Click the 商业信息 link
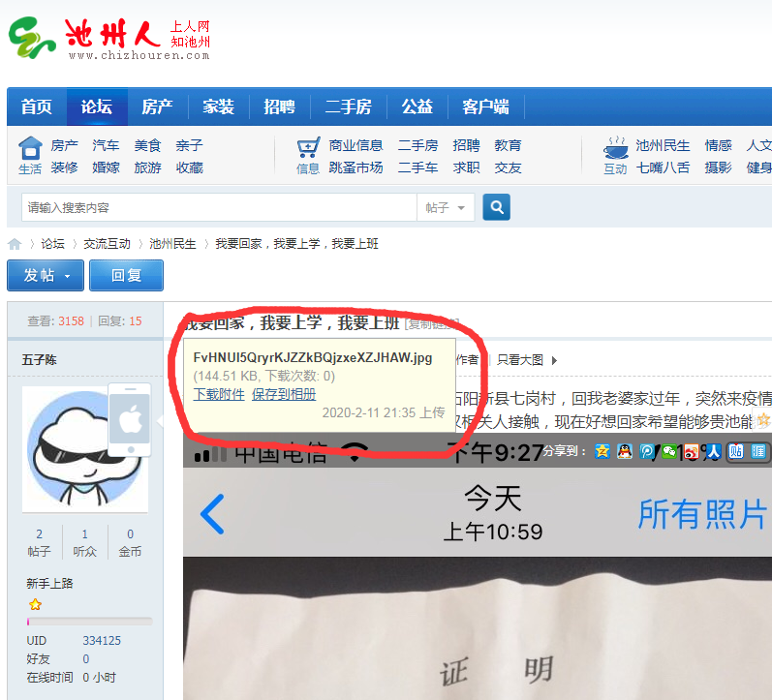This screenshot has height=700, width=772. click(355, 145)
